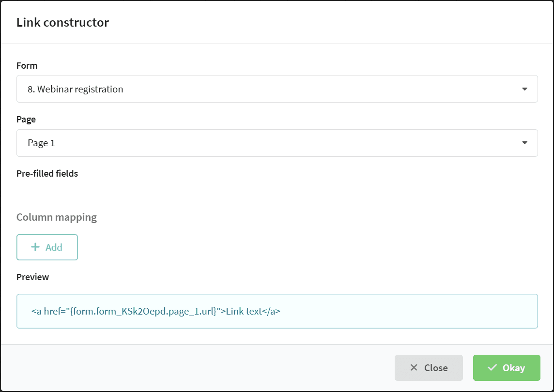
Task: Click the Close button
Action: click(429, 368)
